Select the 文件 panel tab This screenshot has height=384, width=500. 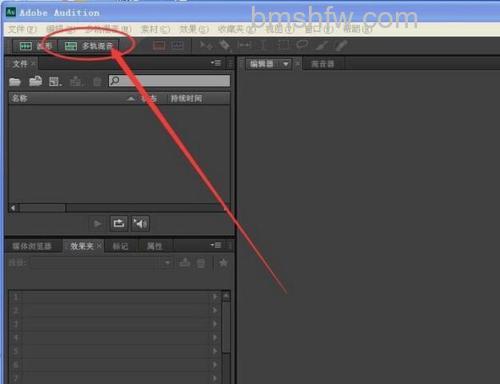tap(20, 64)
